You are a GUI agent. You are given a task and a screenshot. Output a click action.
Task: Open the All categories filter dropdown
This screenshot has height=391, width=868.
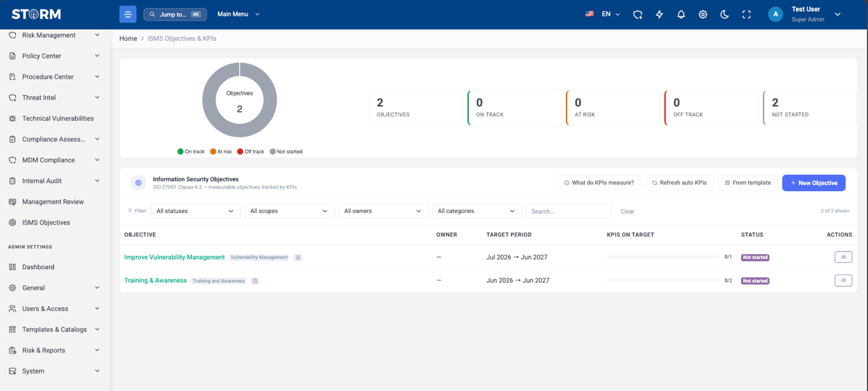pyautogui.click(x=477, y=211)
